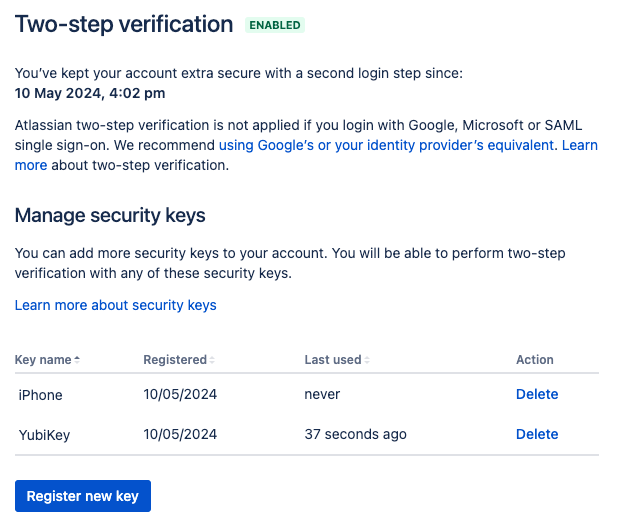Click the YubiKey row's registered date
Image resolution: width=621 pixels, height=526 pixels.
tap(180, 434)
